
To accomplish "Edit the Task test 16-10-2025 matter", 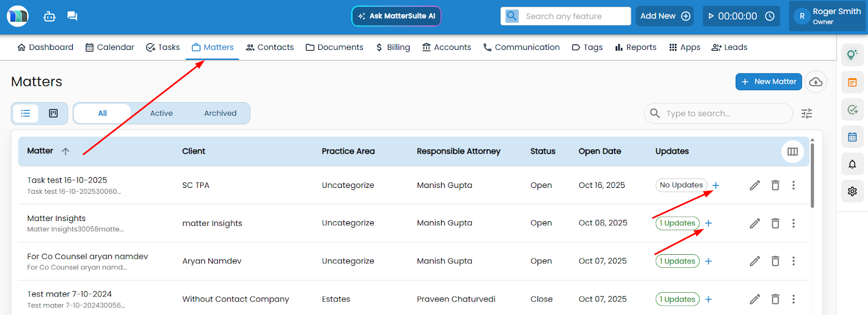I will [755, 185].
